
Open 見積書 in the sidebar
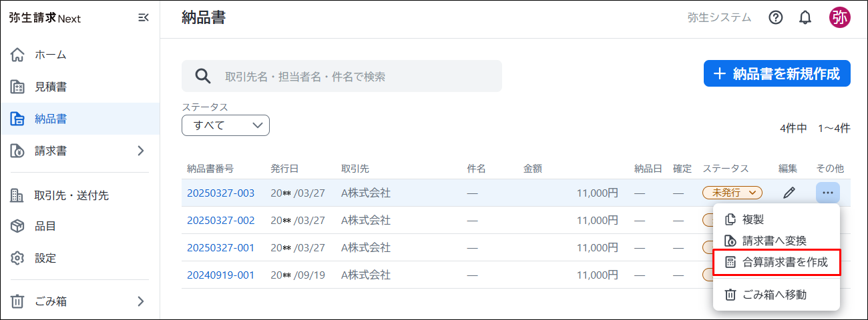50,87
